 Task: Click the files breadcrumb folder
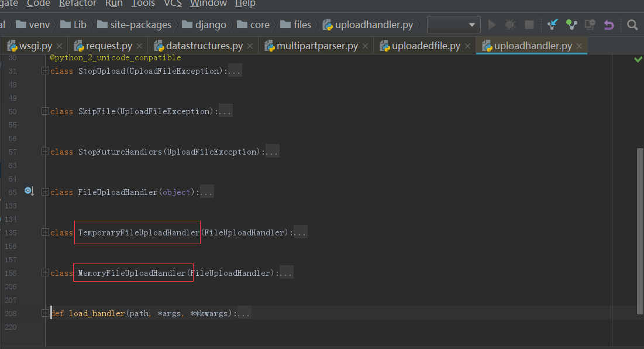296,25
